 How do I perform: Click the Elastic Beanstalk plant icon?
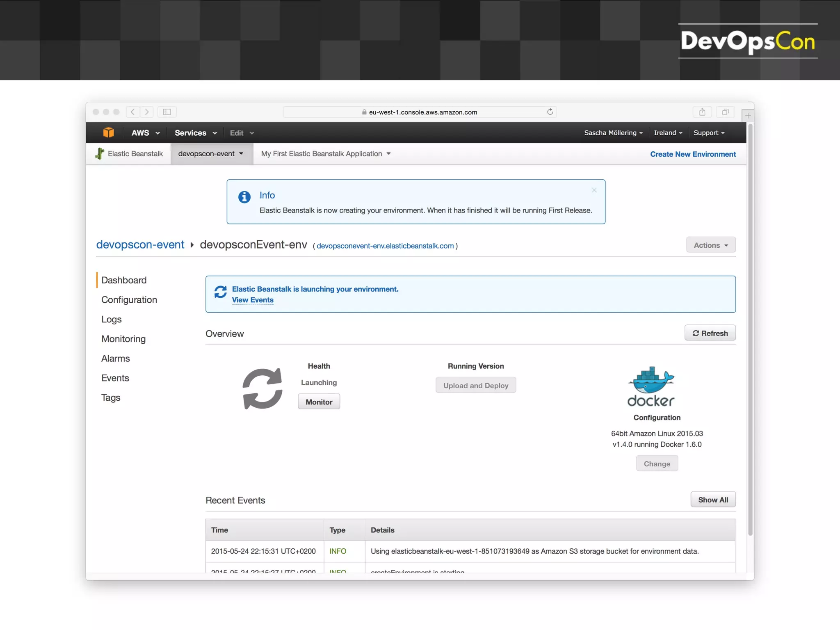click(100, 154)
